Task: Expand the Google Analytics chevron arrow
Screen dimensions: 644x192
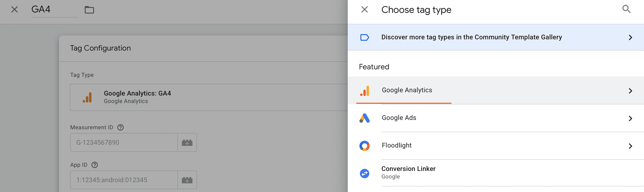Action: 630,91
